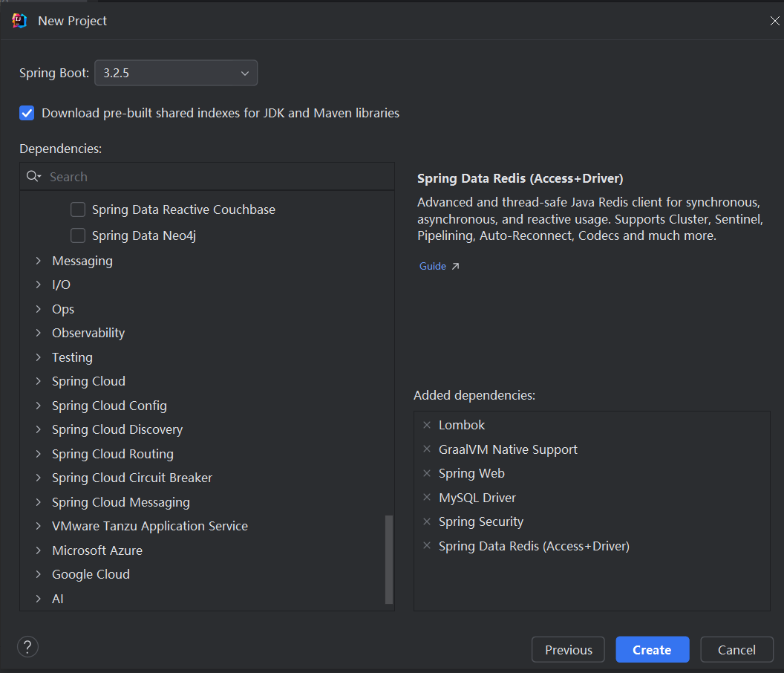Check Spring Data Reactive Couchbase
The image size is (784, 673).
click(x=78, y=209)
